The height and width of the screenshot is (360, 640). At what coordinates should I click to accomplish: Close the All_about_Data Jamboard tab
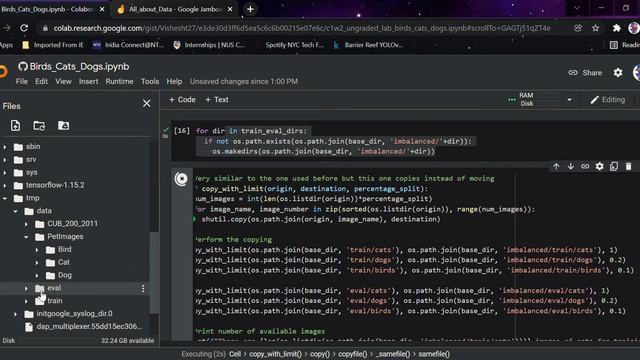[x=230, y=9]
